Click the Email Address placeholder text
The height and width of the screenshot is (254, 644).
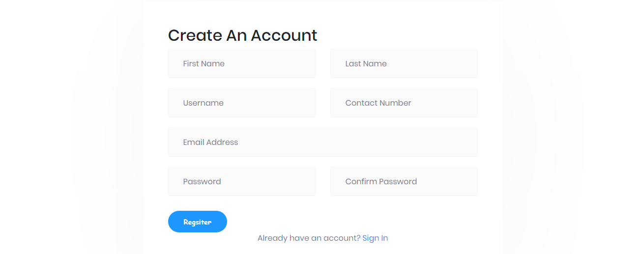click(x=210, y=142)
